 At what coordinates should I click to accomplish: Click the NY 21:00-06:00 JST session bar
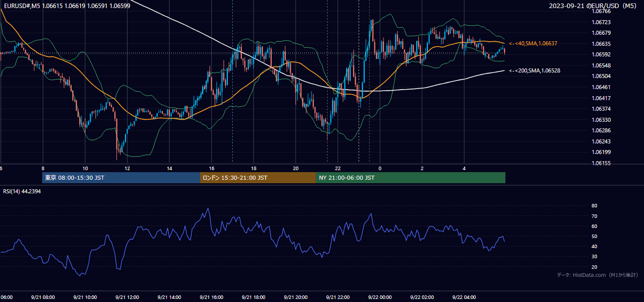click(x=411, y=178)
